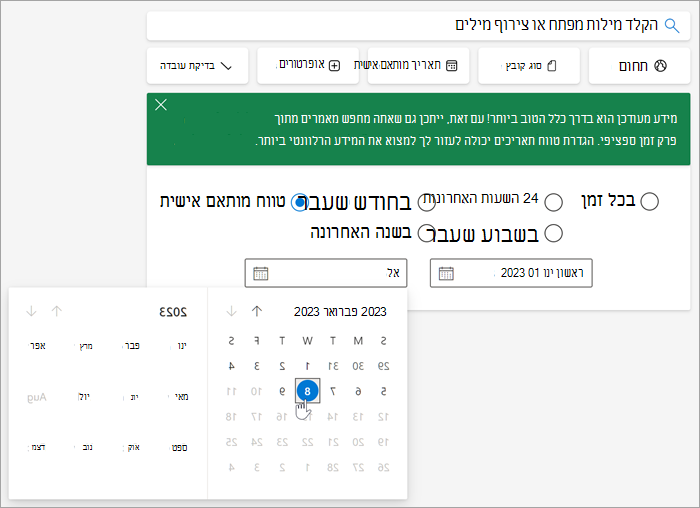Pick the highlighted day 8 in calendar
This screenshot has width=700, height=508.
(x=307, y=391)
